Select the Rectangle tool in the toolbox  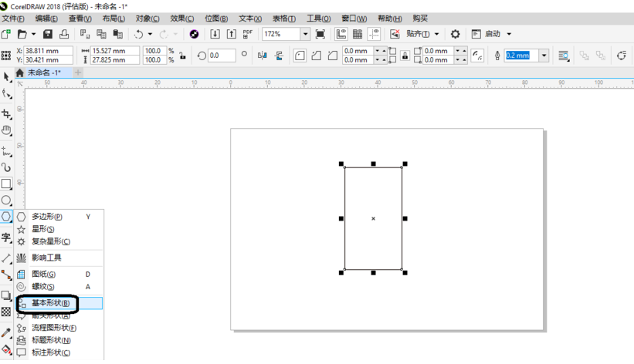(x=6, y=184)
